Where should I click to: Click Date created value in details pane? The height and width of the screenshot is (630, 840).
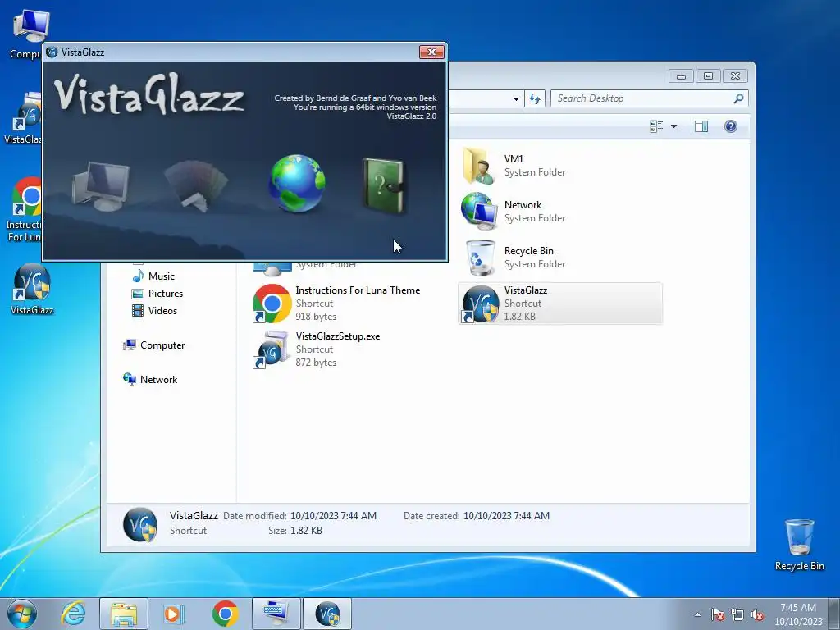[506, 516]
